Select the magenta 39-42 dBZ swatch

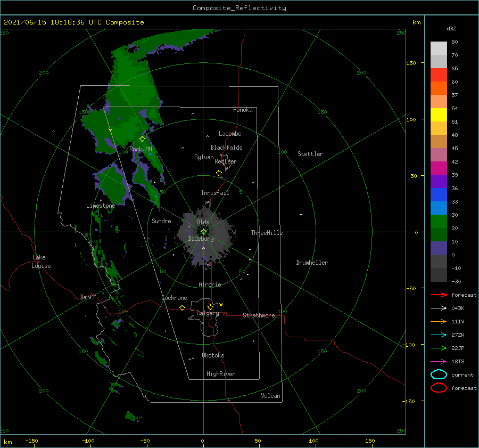tap(439, 168)
